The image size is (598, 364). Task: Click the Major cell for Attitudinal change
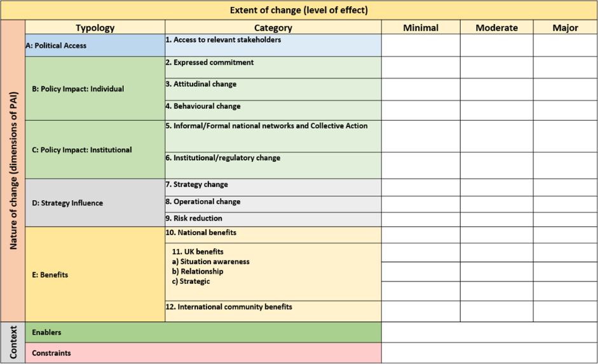pos(565,90)
